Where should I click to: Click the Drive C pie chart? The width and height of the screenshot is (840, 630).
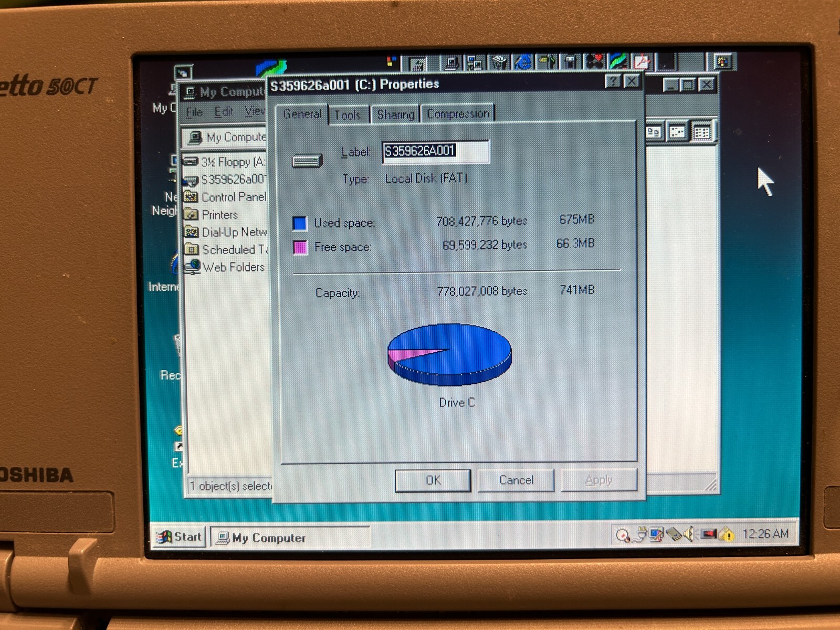point(449,354)
